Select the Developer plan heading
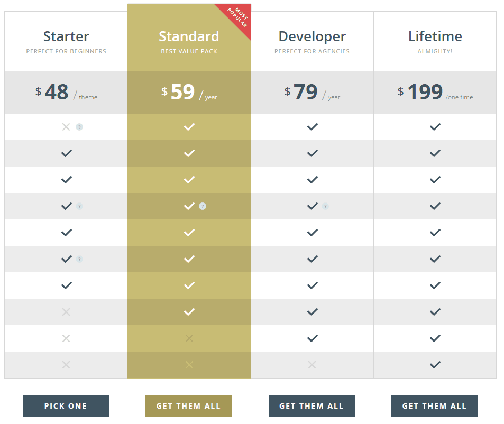Viewport: 504px width, 424px height. (x=312, y=37)
